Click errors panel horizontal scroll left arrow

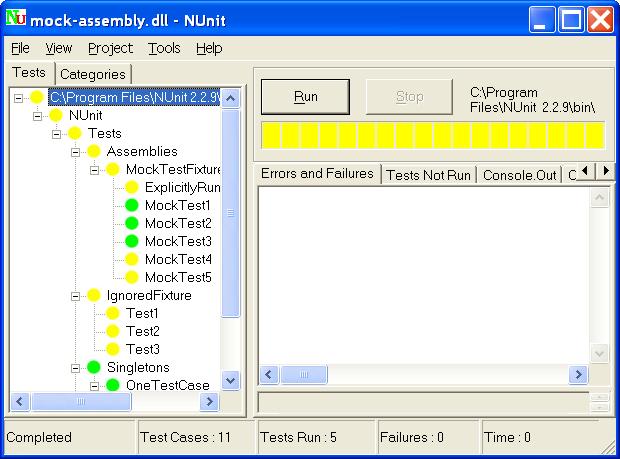pyautogui.click(x=269, y=374)
